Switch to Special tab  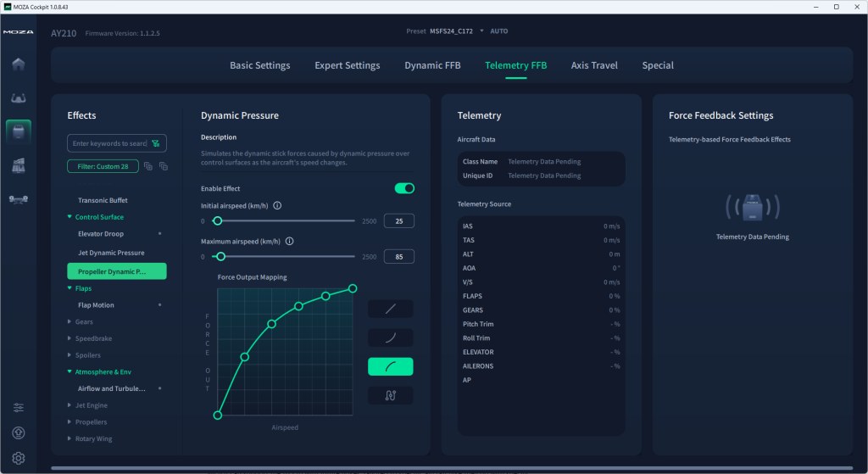pos(658,65)
